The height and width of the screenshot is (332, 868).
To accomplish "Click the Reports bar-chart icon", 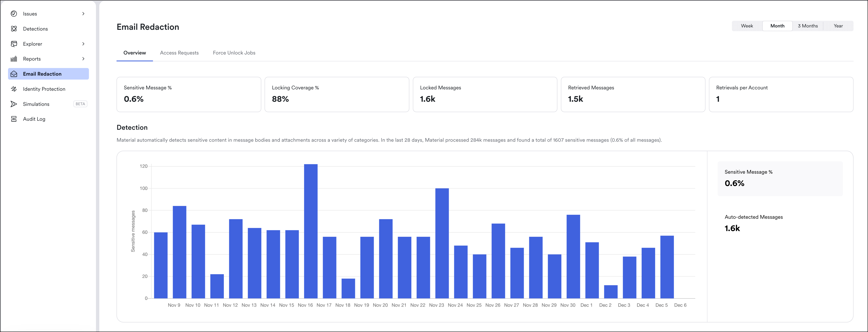I will pyautogui.click(x=14, y=59).
